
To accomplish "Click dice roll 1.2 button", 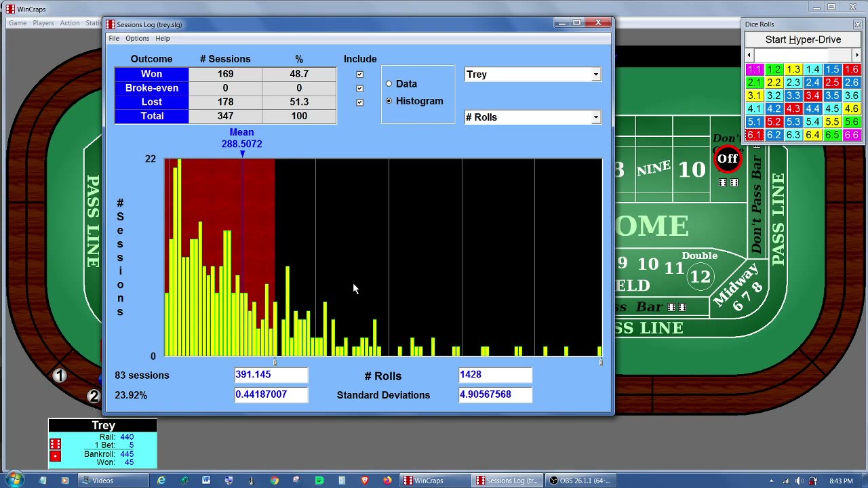I will tap(774, 69).
